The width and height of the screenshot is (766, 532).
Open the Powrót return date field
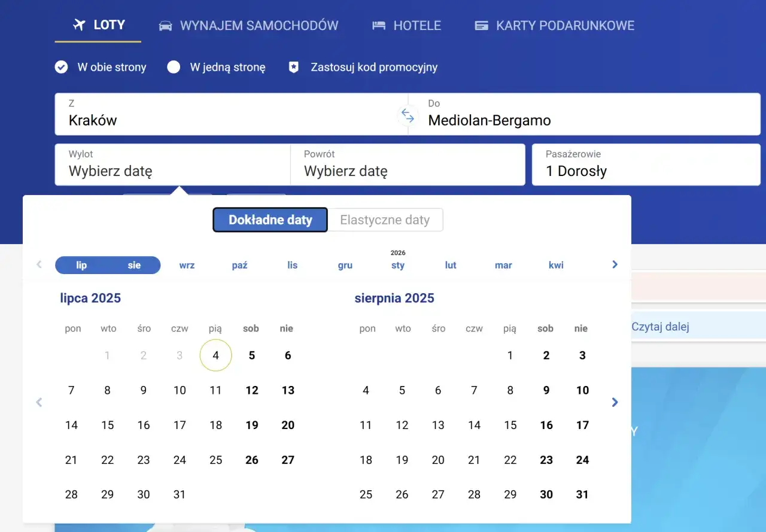pos(407,165)
